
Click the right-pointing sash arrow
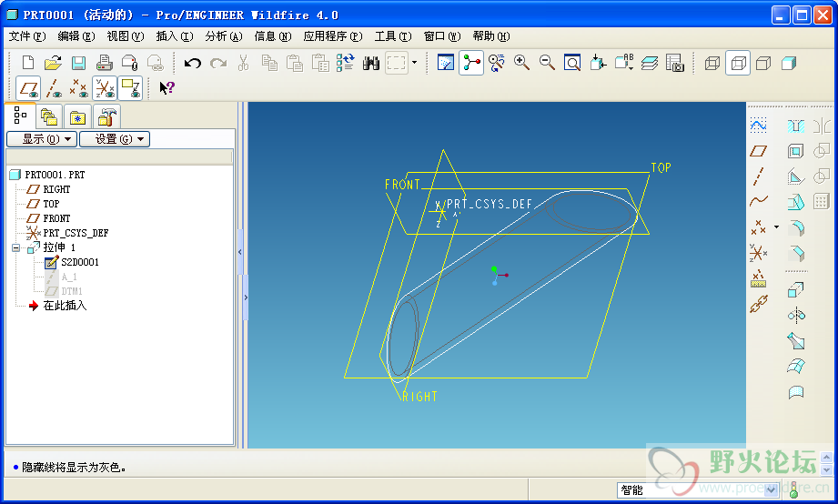[x=246, y=297]
